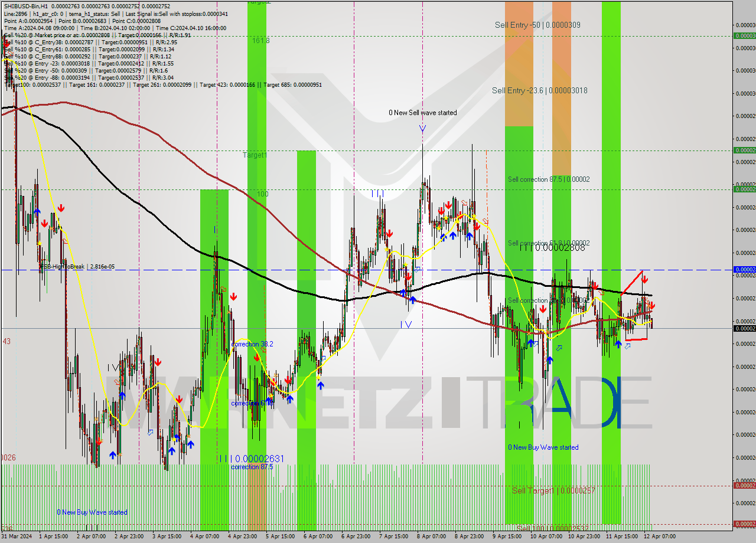This screenshot has height=543, width=756.
Task: Click the 'Sell correction 87.5' label
Action: (x=549, y=179)
